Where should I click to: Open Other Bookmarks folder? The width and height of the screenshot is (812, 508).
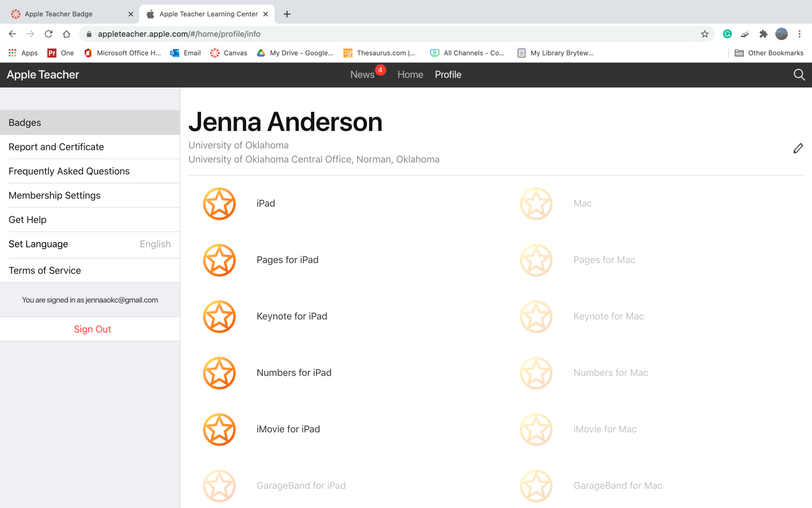(769, 53)
